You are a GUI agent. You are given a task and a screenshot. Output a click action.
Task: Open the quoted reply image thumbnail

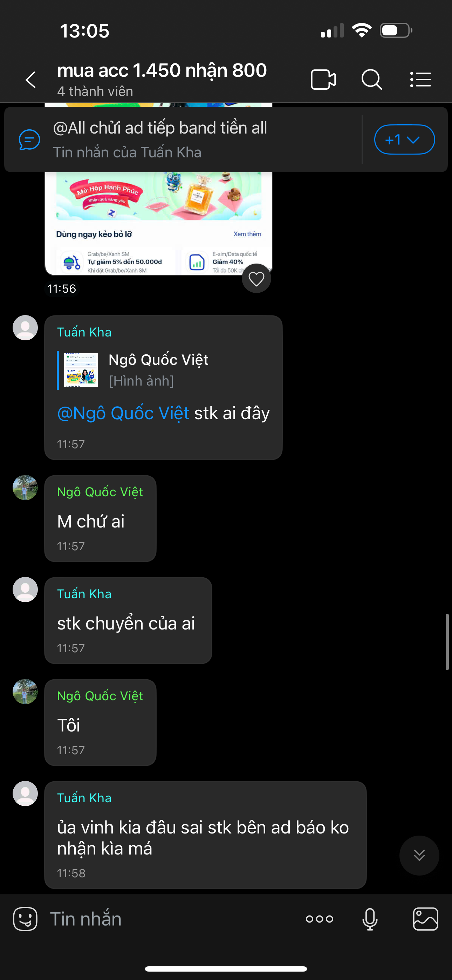click(x=81, y=370)
